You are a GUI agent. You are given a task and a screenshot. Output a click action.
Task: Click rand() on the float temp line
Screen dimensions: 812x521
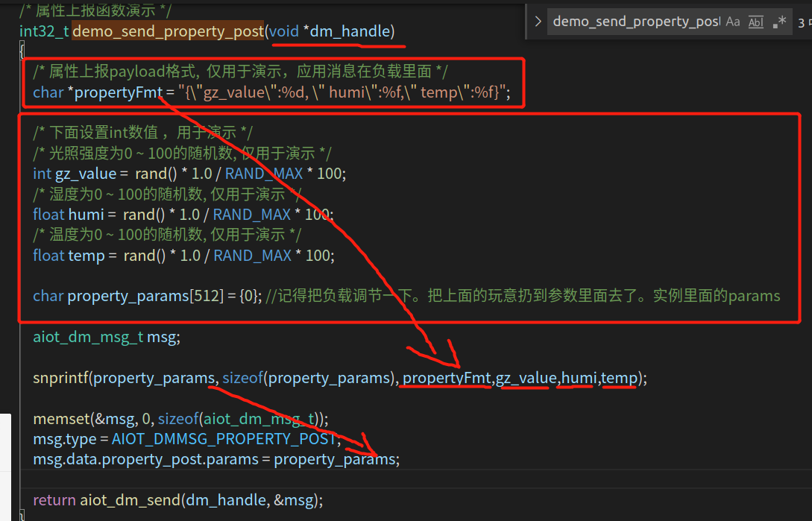[145, 256]
